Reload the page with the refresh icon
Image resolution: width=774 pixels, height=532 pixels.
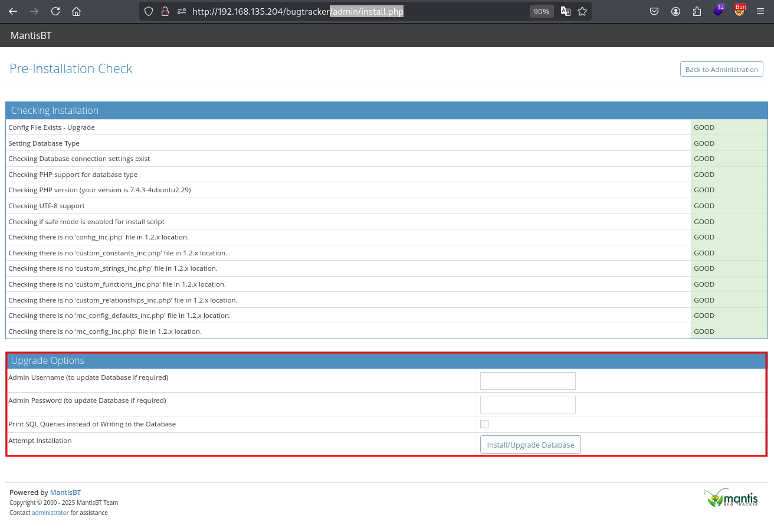tap(55, 11)
